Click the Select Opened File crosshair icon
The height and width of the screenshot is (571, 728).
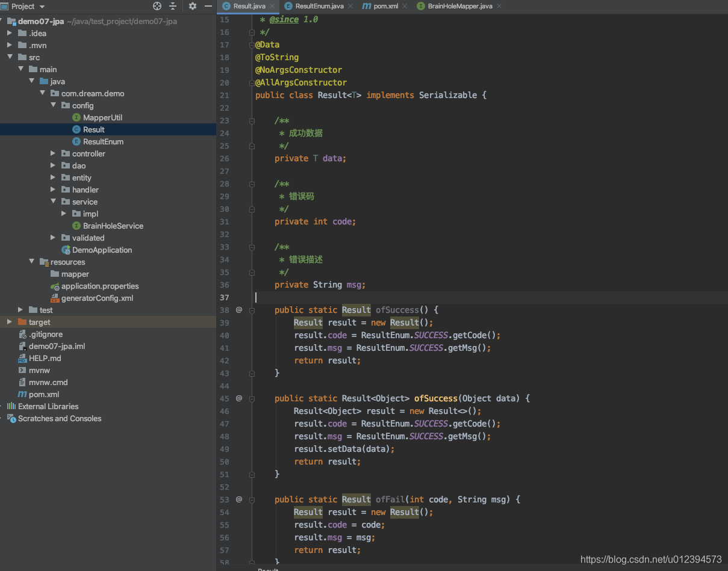point(156,7)
